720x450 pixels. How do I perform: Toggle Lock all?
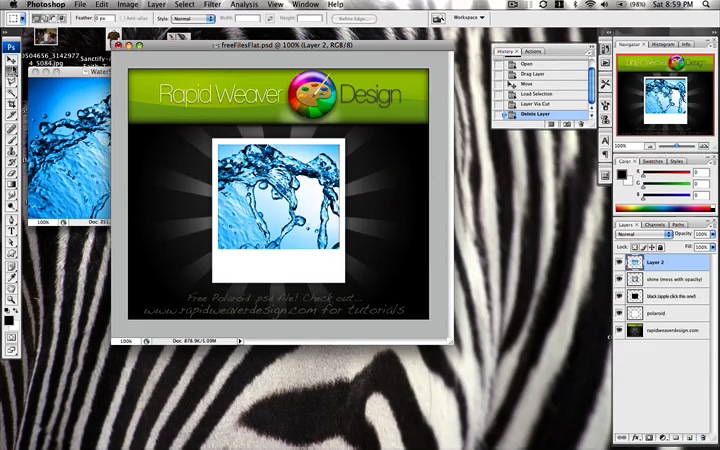pyautogui.click(x=660, y=247)
